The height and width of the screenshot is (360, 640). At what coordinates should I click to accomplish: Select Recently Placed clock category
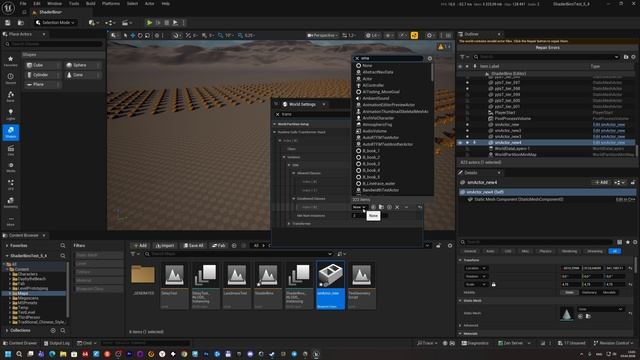(10, 78)
